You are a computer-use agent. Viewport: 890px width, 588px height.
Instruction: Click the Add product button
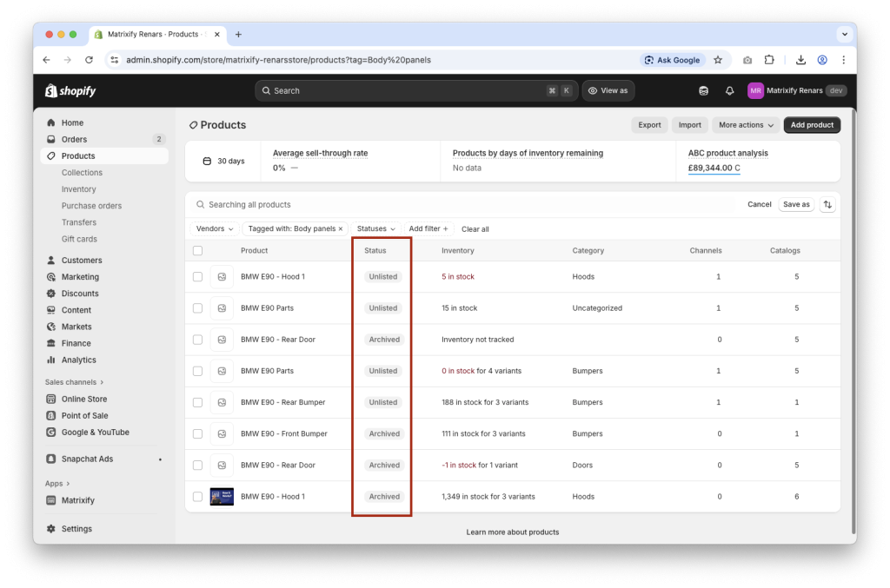click(812, 124)
